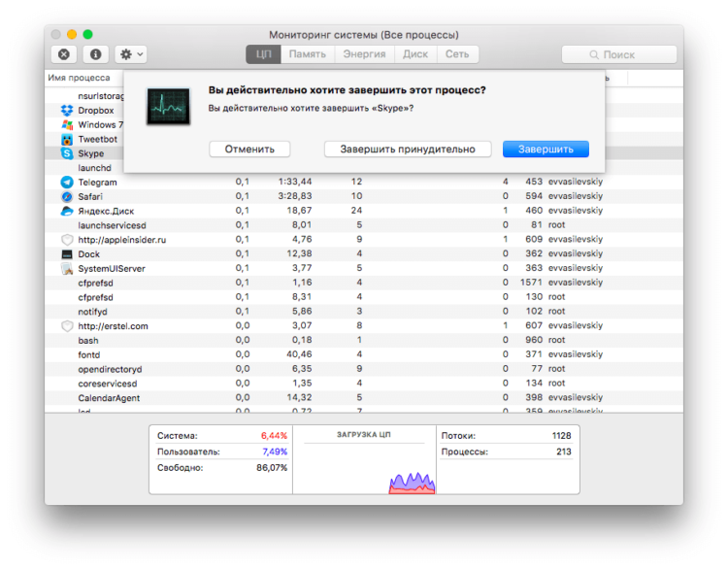
Task: Click the Activity Monitor icon in the dialog
Action: (168, 107)
